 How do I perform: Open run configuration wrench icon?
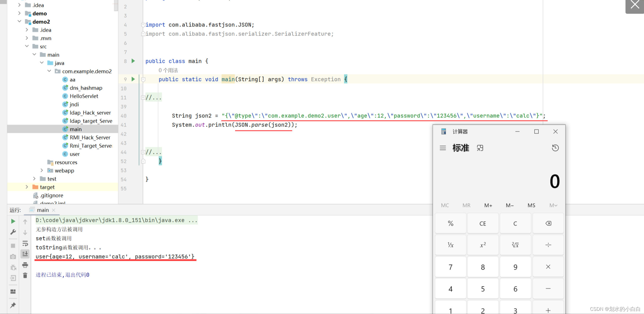tap(13, 232)
